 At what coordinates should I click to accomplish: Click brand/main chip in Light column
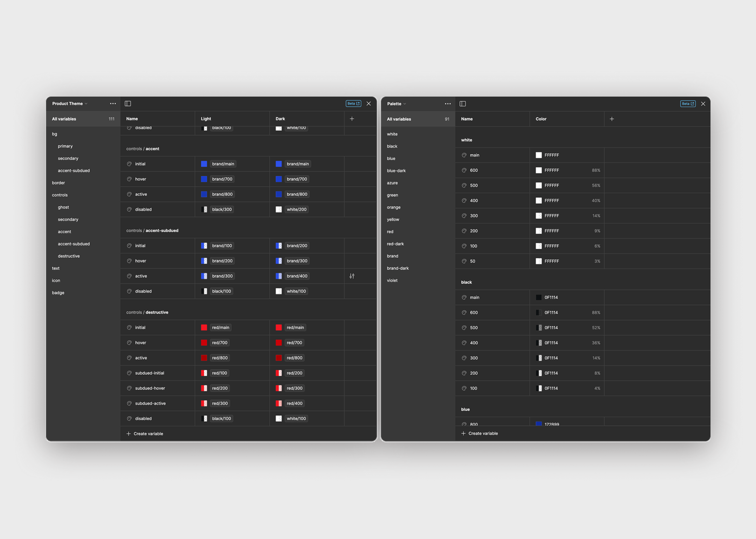[x=223, y=164]
